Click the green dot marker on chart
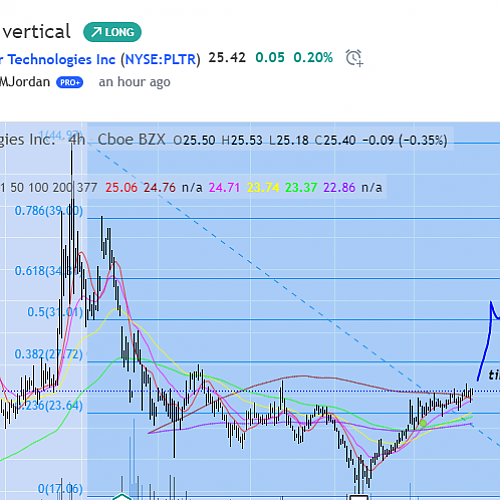The image size is (500, 500). pos(423,424)
